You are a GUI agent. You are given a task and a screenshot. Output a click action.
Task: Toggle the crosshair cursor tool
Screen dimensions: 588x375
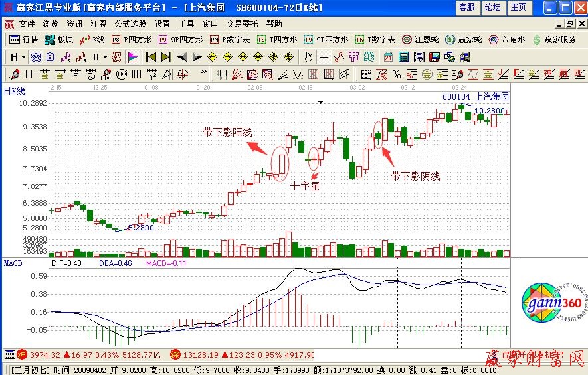tap(324, 57)
